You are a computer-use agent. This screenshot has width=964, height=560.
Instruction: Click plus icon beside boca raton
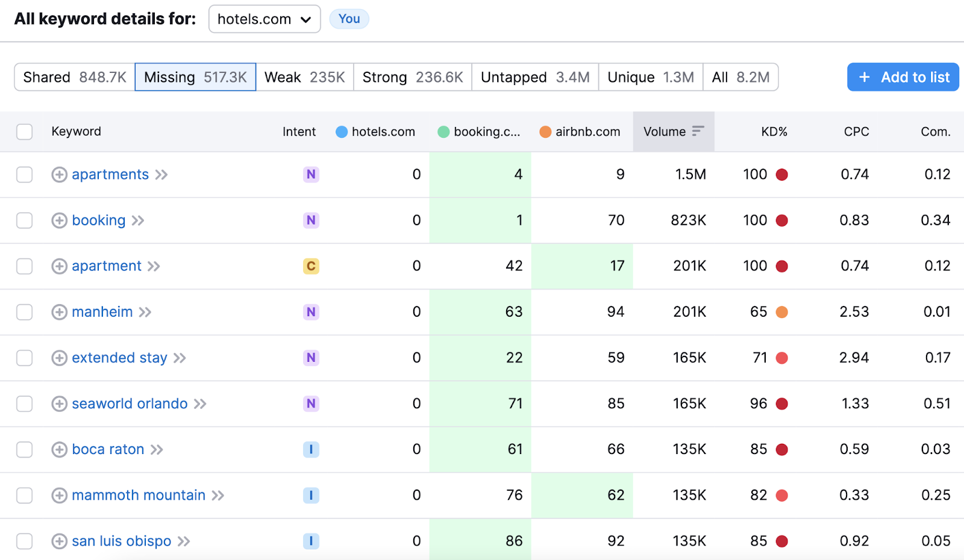[x=59, y=449]
